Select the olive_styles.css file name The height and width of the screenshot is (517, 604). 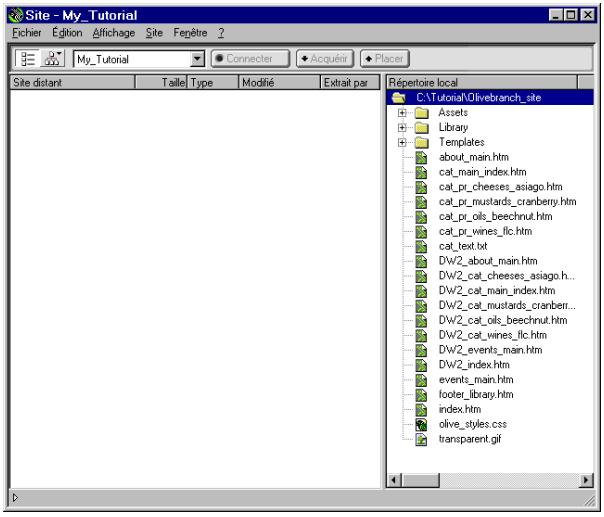tap(473, 425)
